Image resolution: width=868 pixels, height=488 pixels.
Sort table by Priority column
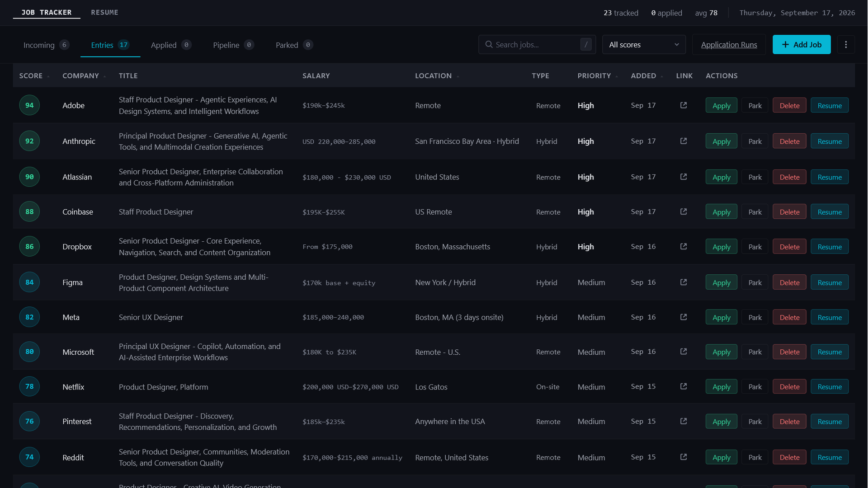click(x=597, y=75)
